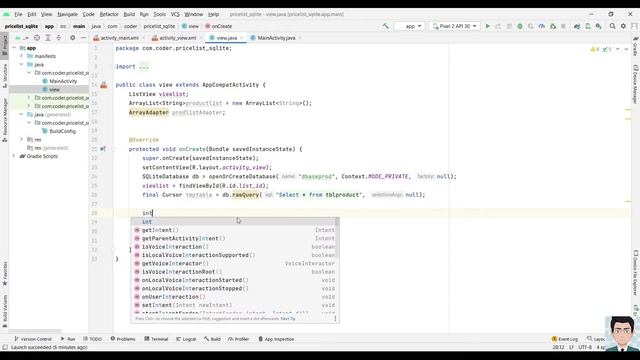Click the onCreate breadcrumb in navigation bar

219,26
